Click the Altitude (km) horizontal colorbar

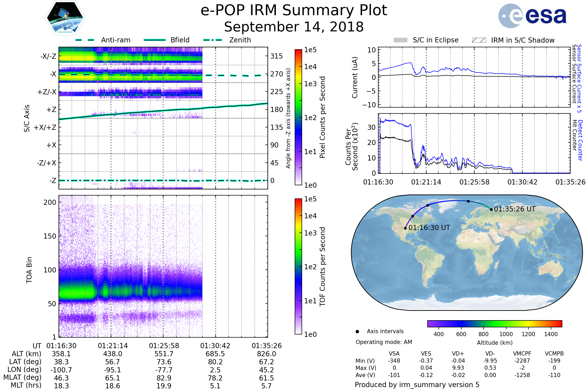pyautogui.click(x=494, y=323)
